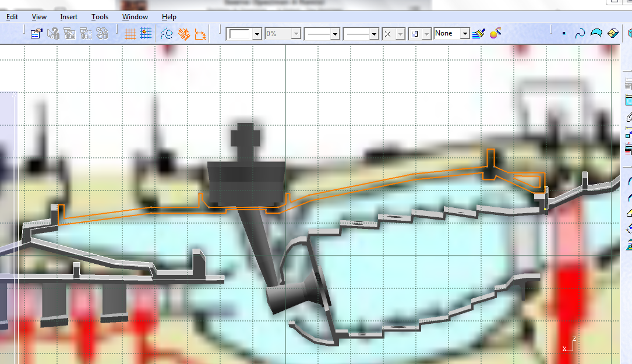Toggle Dimensional Constraints creation
The width and height of the screenshot is (632, 364).
(x=200, y=34)
